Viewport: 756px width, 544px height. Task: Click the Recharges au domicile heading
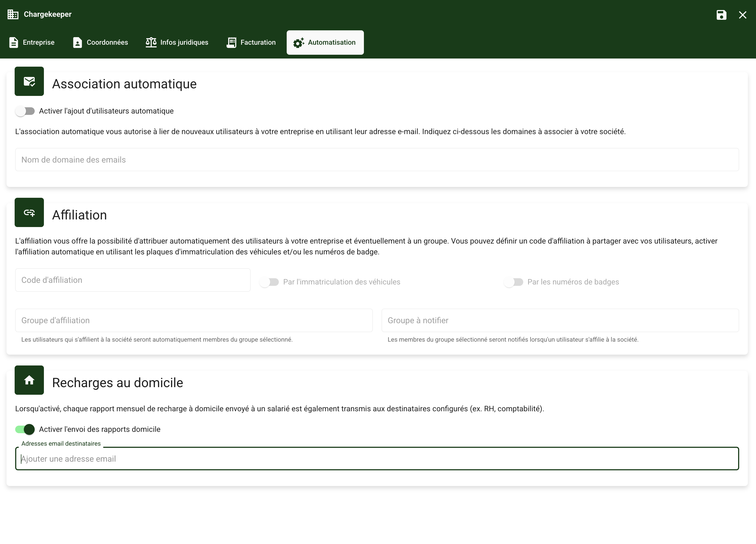point(118,383)
